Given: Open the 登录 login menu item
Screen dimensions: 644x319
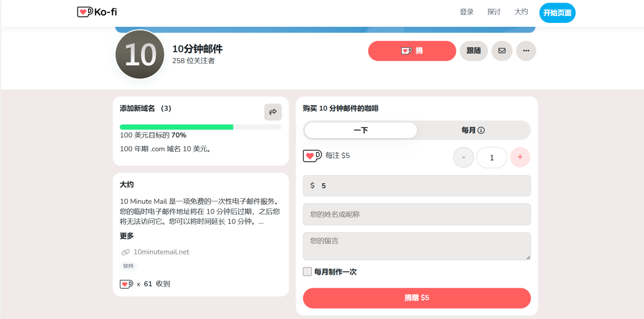Looking at the screenshot, I should pyautogui.click(x=466, y=12).
